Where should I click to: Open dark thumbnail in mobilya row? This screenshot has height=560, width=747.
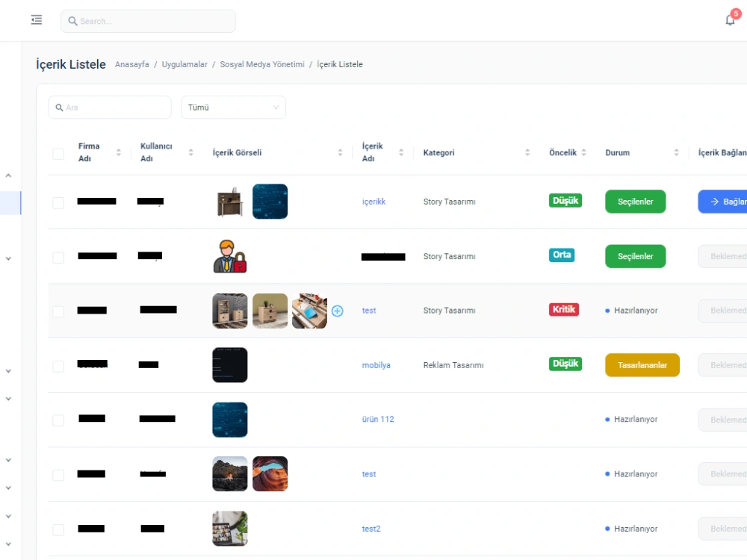tap(230, 365)
